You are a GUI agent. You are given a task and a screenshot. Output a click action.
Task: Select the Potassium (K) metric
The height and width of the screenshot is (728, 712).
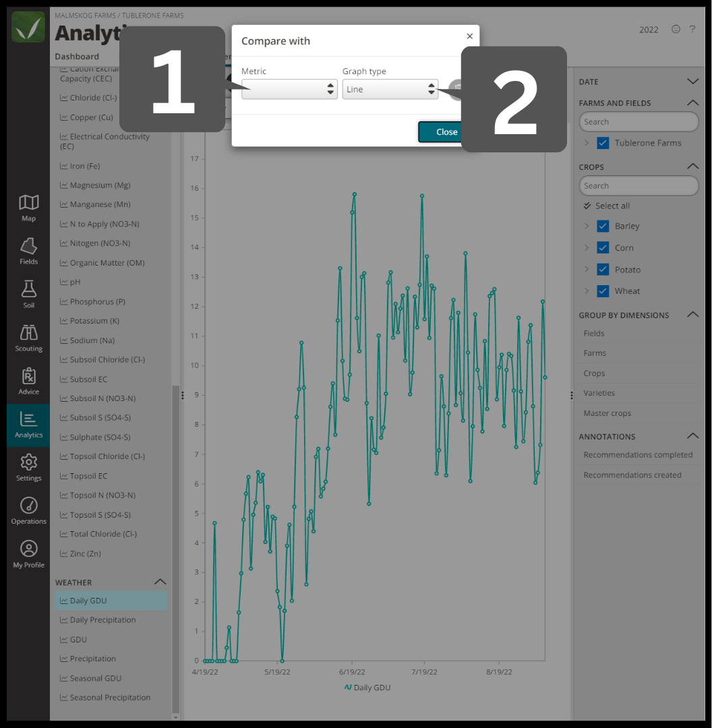pyautogui.click(x=90, y=321)
